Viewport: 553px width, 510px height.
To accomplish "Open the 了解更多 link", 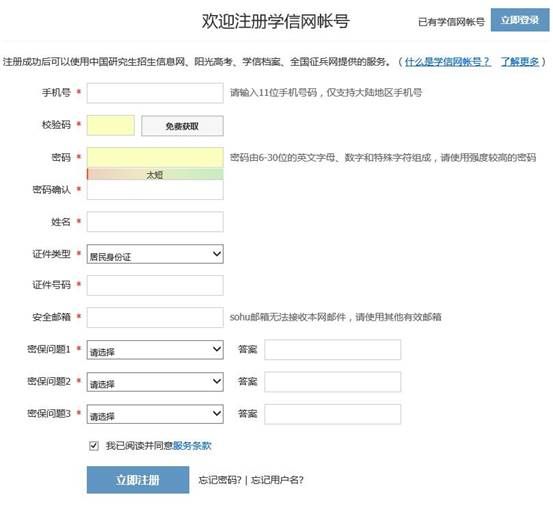I will point(520,62).
